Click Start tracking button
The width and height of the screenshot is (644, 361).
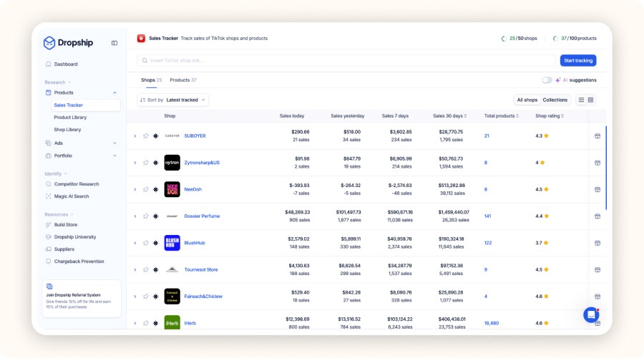click(578, 60)
